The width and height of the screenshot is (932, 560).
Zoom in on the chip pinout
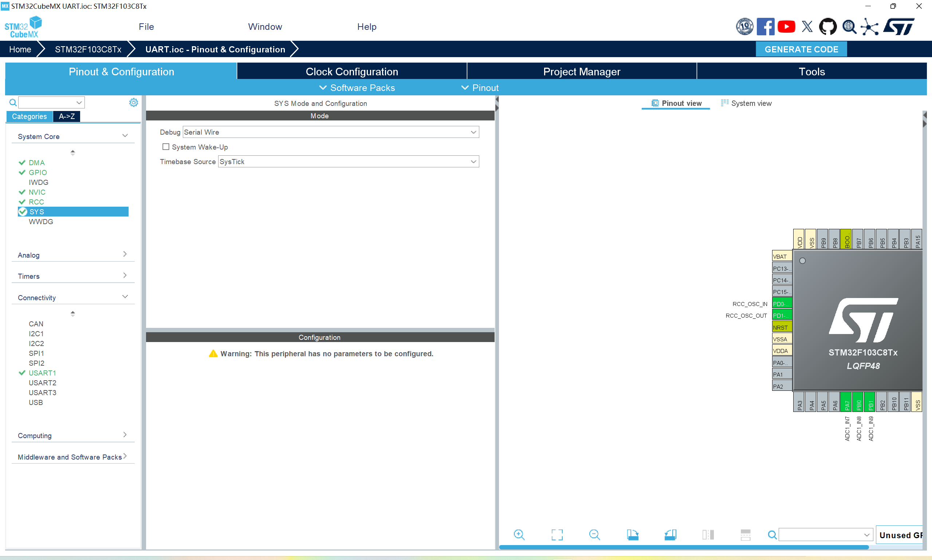tap(519, 534)
